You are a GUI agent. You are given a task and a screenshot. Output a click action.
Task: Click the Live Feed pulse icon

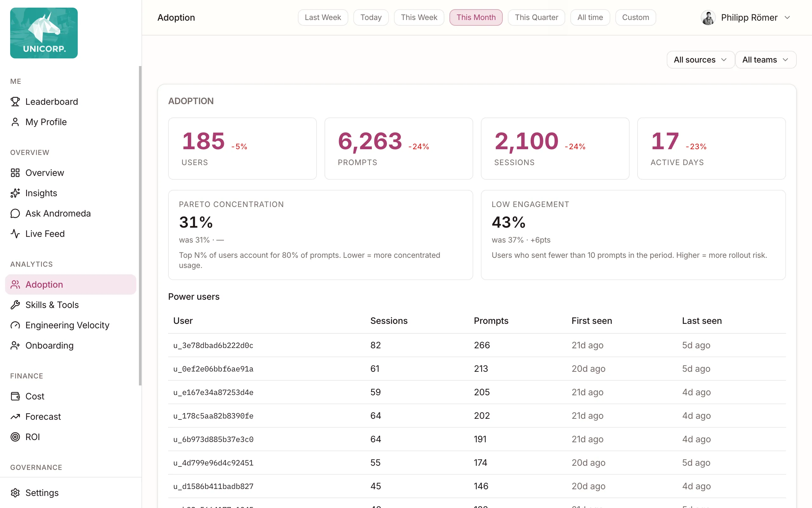coord(15,234)
